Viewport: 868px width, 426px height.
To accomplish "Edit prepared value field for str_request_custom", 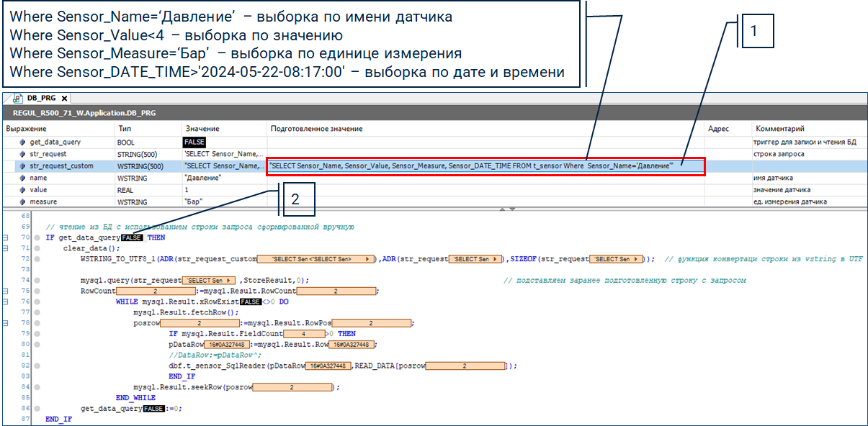I will [485, 166].
